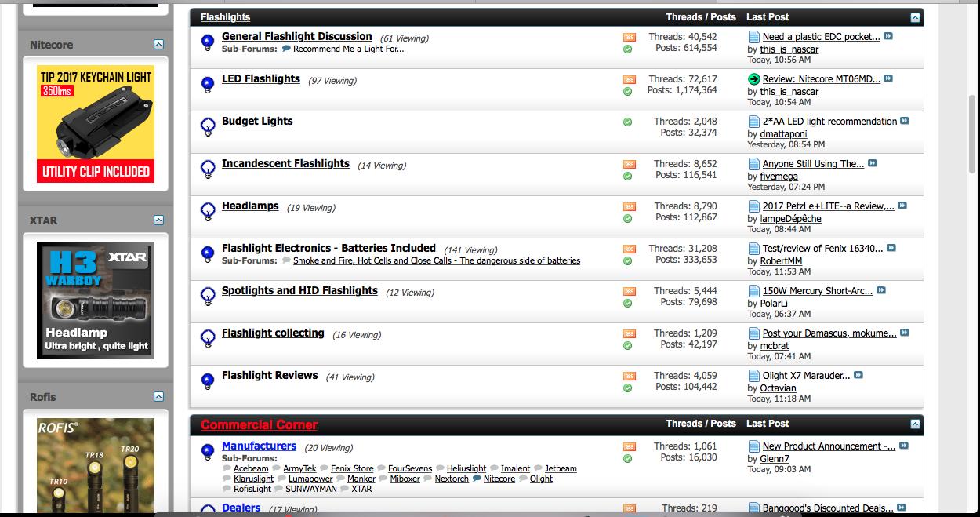
Task: Click XTAR H3 Warboy headlamp ad
Action: [x=96, y=300]
